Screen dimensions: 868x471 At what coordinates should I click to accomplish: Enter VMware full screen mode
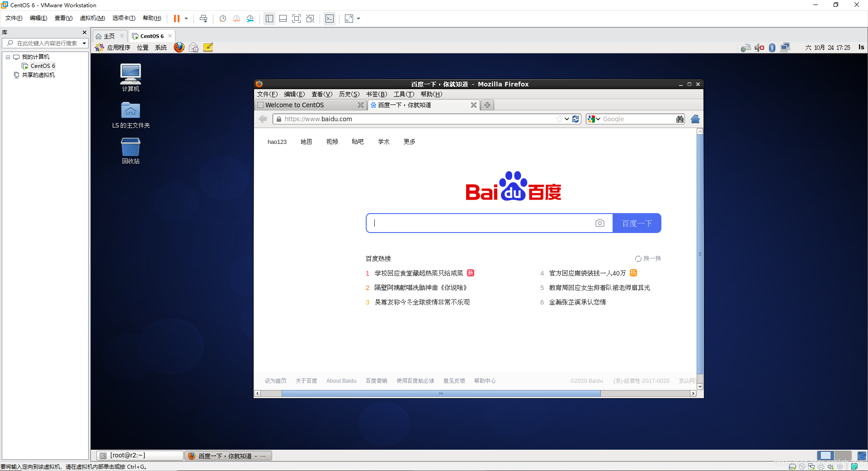click(x=297, y=19)
